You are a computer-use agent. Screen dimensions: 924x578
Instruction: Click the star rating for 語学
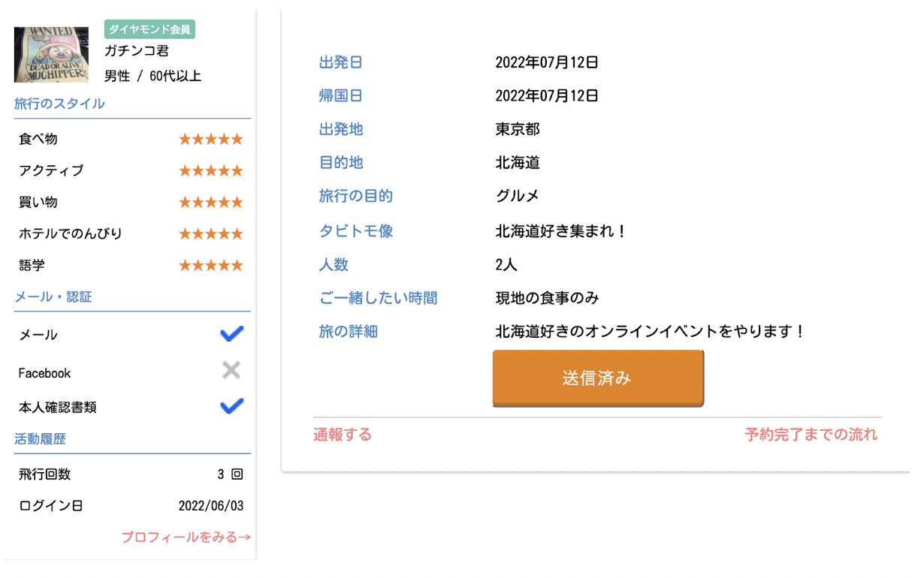pos(211,265)
